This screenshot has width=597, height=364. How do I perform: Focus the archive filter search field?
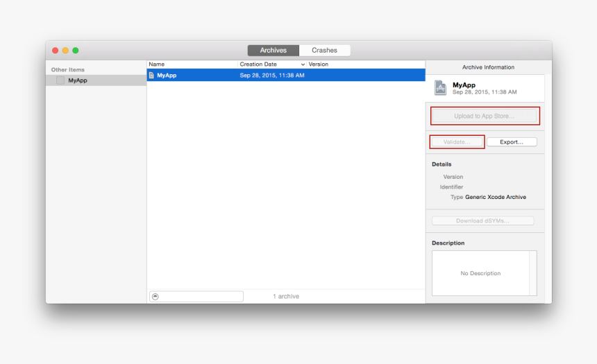(x=196, y=296)
